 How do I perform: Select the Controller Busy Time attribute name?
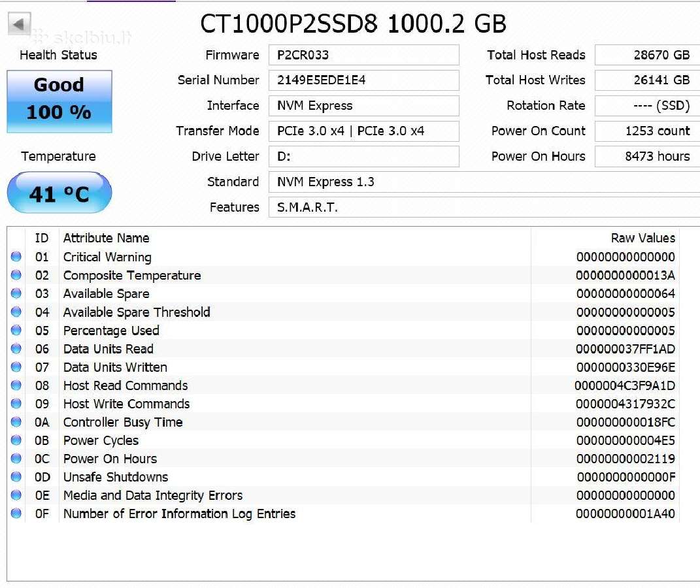(x=123, y=422)
